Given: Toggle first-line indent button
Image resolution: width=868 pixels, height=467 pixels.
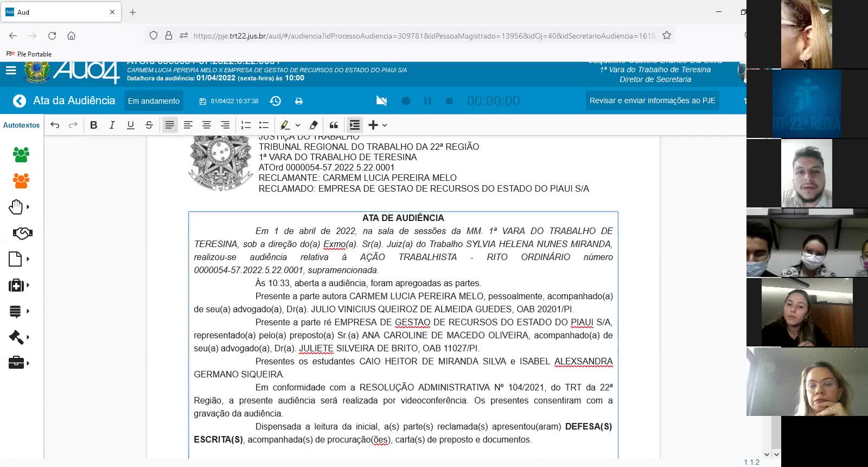Looking at the screenshot, I should [354, 125].
